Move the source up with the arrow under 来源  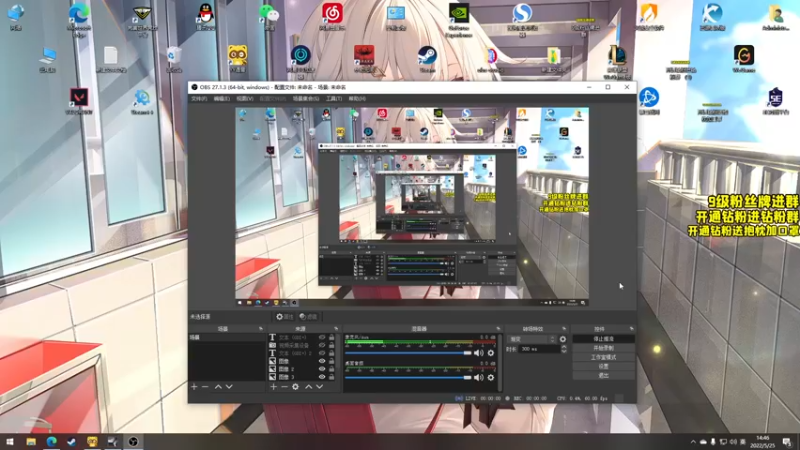point(308,387)
